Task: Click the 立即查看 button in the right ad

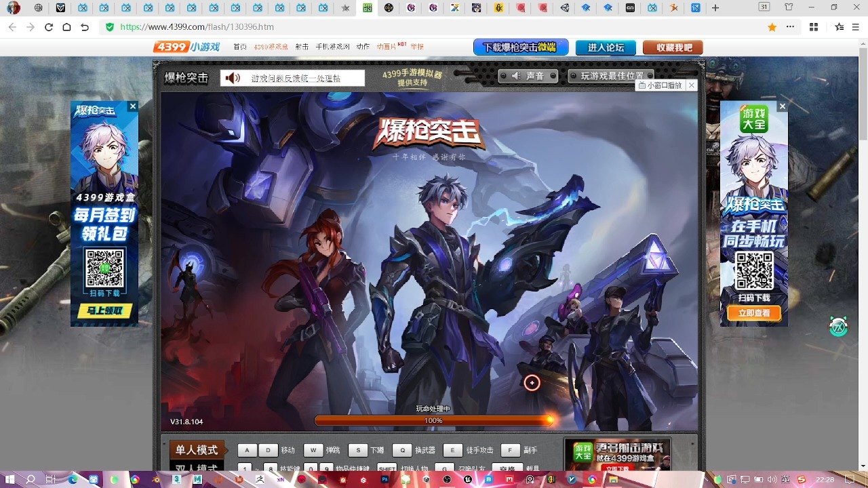Action: [x=753, y=313]
